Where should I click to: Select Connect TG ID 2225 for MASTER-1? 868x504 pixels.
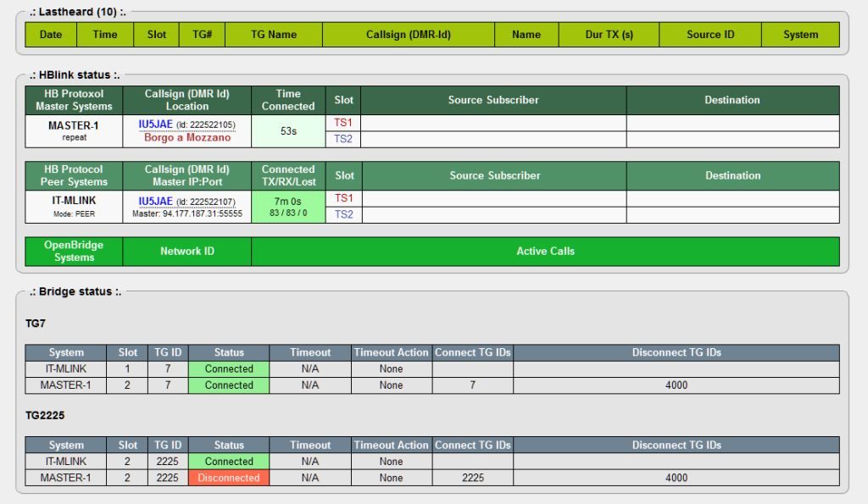[473, 478]
